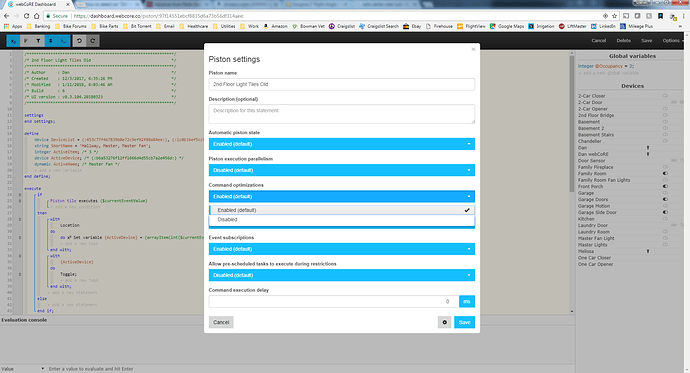Toggle the evaluation console toolbar icon
Image resolution: width=690 pixels, height=373 pixels.
(63, 41)
